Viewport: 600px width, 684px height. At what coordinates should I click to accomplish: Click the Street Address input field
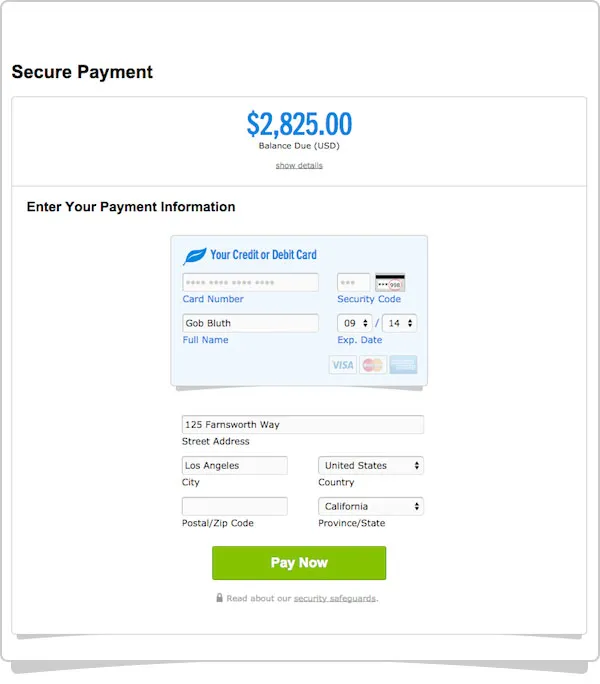click(x=302, y=425)
